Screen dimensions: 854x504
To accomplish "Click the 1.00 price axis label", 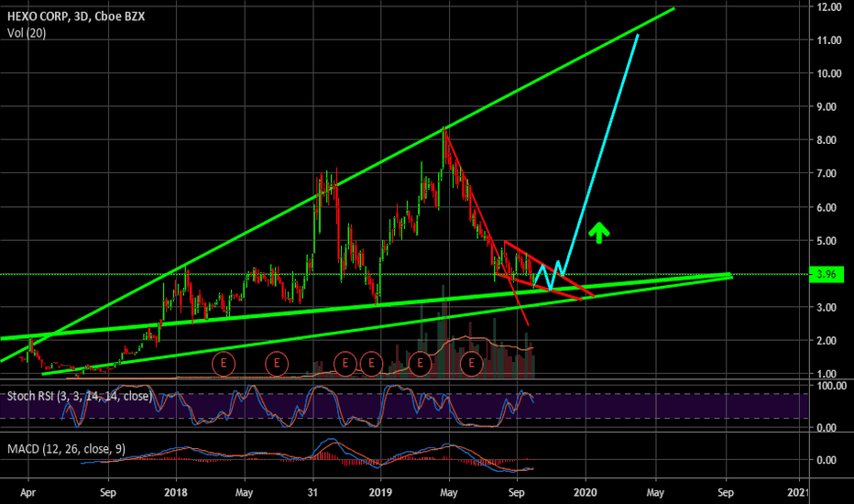I will point(827,374).
